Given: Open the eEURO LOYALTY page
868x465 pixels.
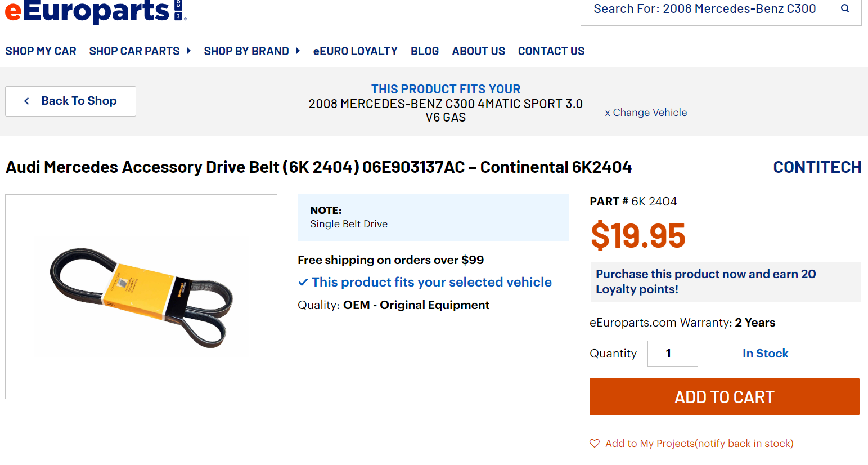Looking at the screenshot, I should coord(356,51).
